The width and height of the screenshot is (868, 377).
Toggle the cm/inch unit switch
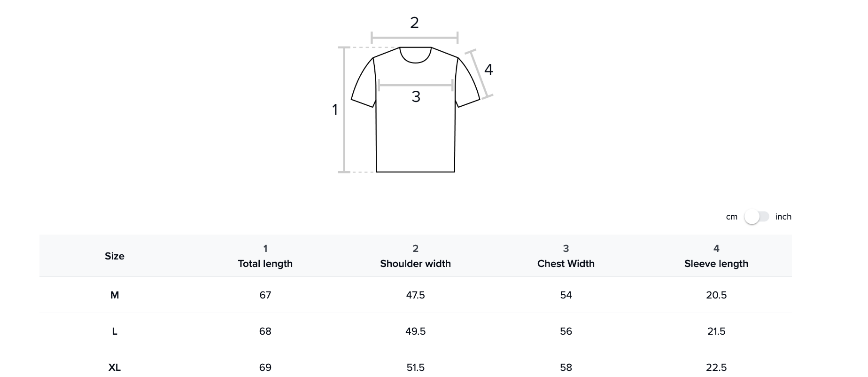(756, 217)
